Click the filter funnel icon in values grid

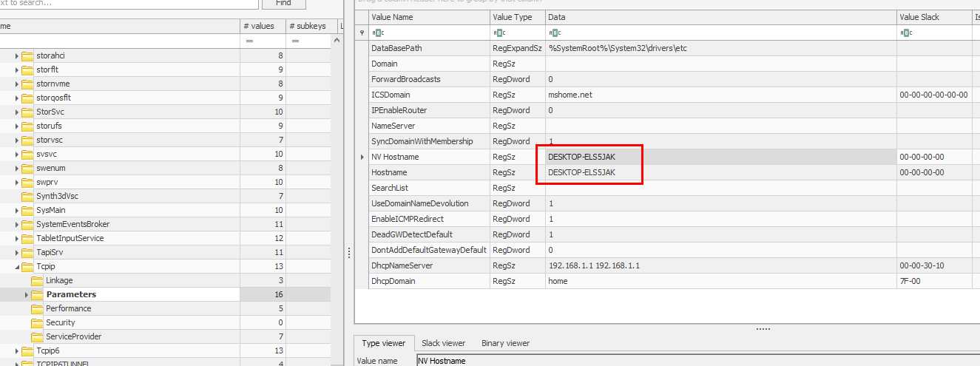click(x=362, y=33)
